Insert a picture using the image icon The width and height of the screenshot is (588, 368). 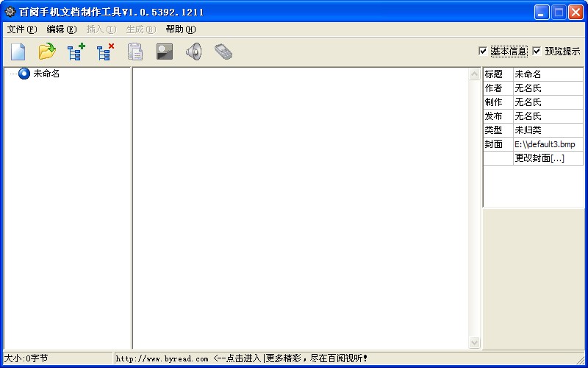click(165, 52)
